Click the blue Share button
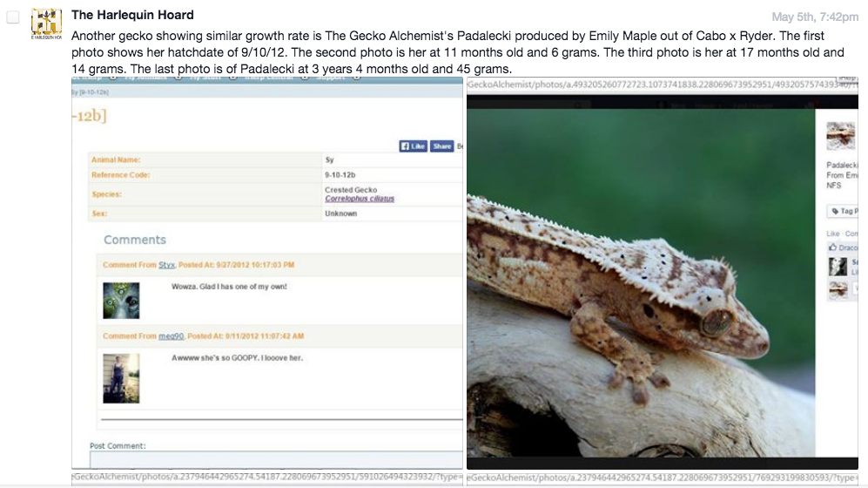Image resolution: width=868 pixels, height=488 pixels. 441,146
